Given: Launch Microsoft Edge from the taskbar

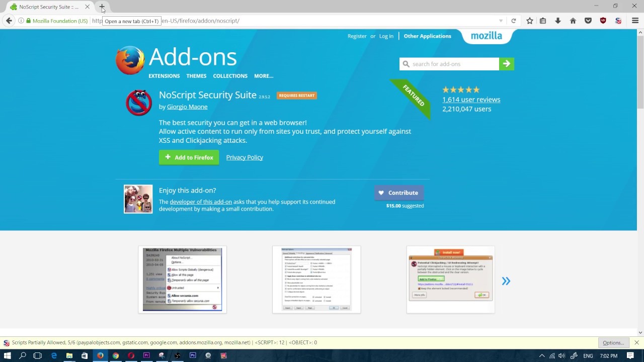Looking at the screenshot, I should [54, 356].
